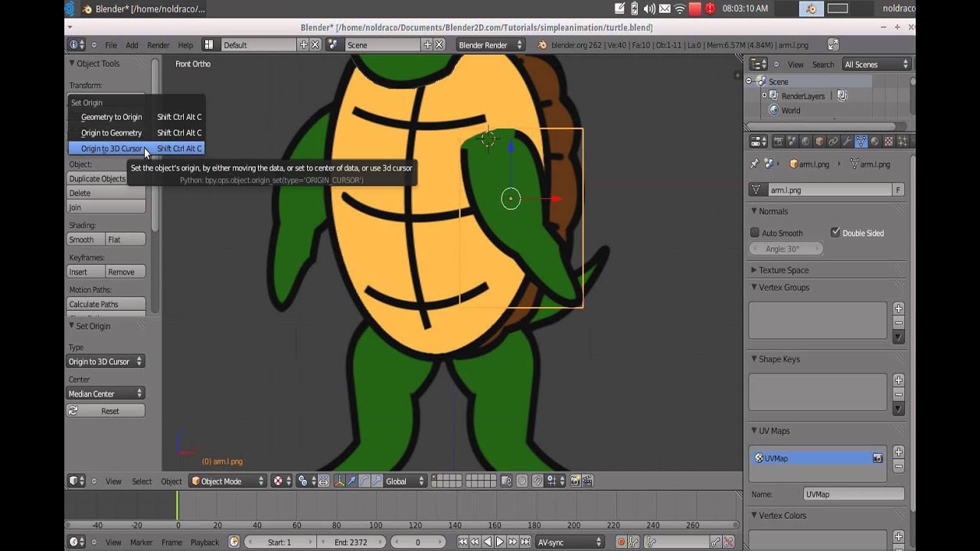Open the Material properties tab sphere icon
Screen dimensions: 980x551
[x=875, y=142]
